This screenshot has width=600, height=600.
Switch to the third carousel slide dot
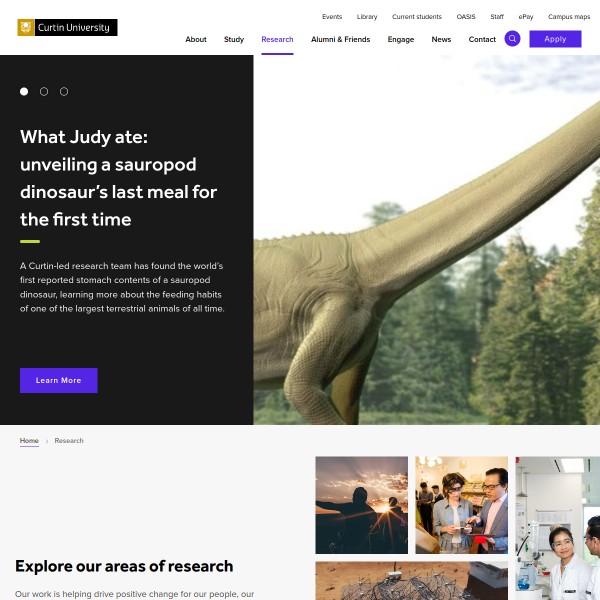(64, 91)
